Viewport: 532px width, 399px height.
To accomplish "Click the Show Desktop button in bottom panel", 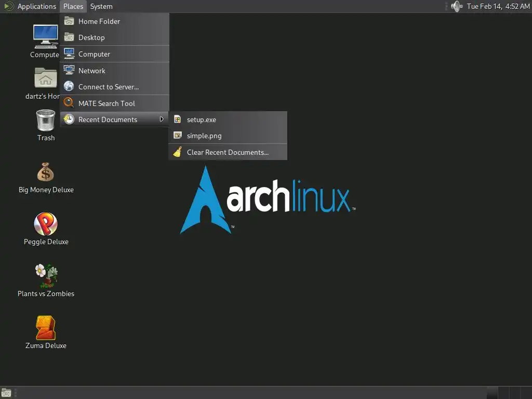I will [6, 393].
